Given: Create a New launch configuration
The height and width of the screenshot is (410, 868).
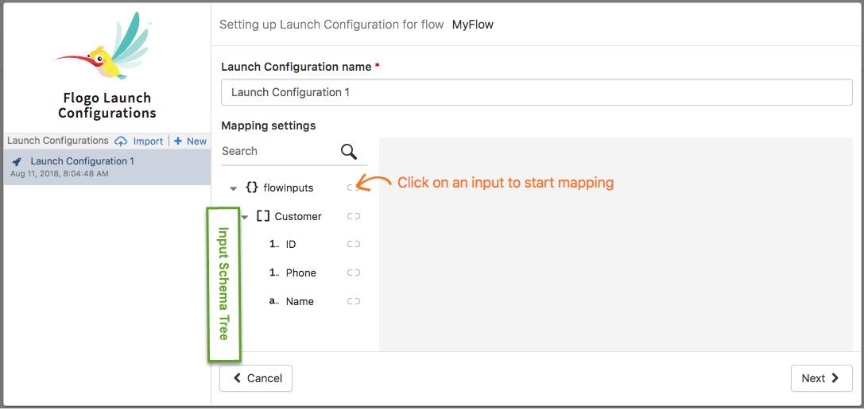Looking at the screenshot, I should tap(191, 141).
